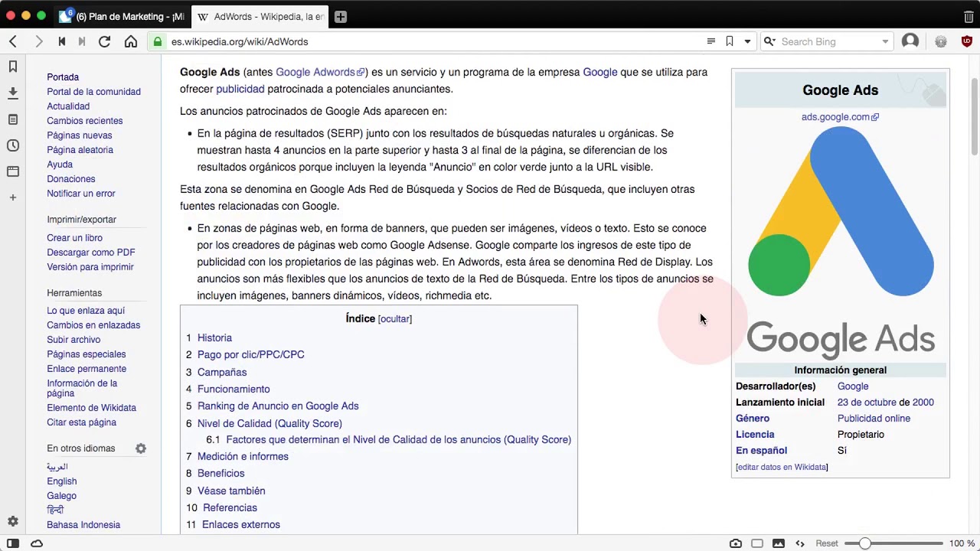Image resolution: width=980 pixels, height=551 pixels.
Task: Jump to Nivel de Calidad (Quality Score)
Action: click(x=269, y=423)
